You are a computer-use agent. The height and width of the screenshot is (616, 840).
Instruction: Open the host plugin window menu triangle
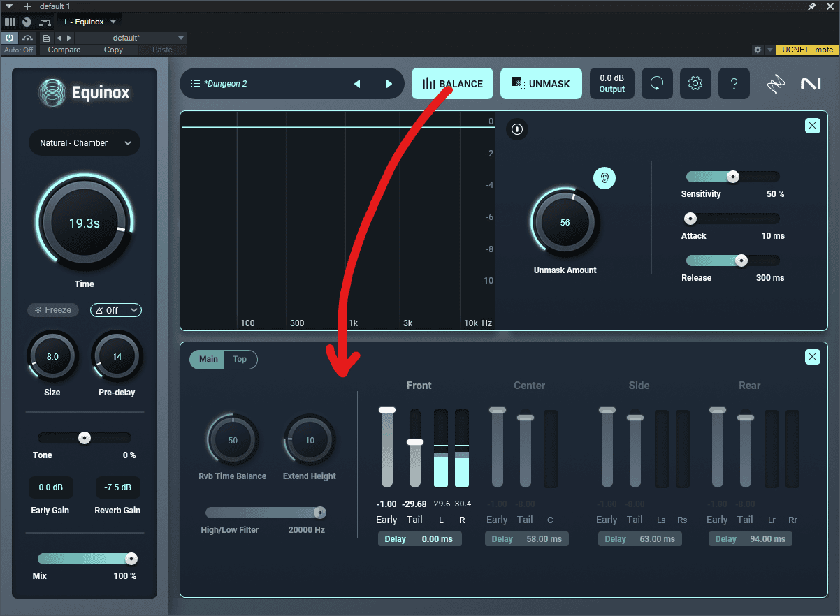[x=9, y=6]
